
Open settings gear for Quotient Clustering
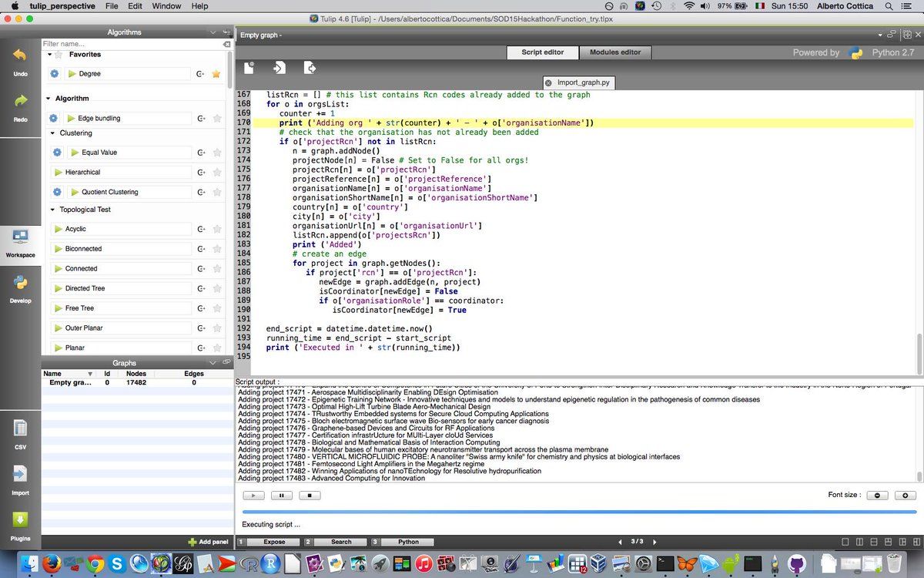pos(57,192)
